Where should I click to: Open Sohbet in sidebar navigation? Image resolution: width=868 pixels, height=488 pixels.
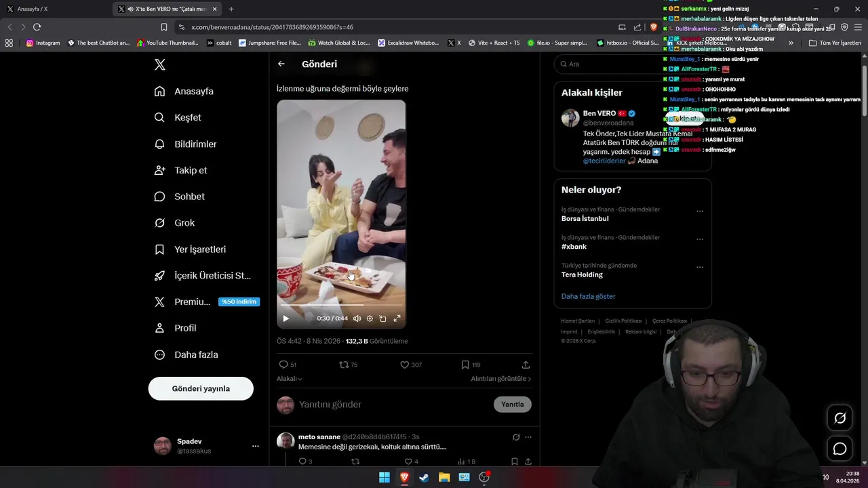pyautogui.click(x=179, y=197)
